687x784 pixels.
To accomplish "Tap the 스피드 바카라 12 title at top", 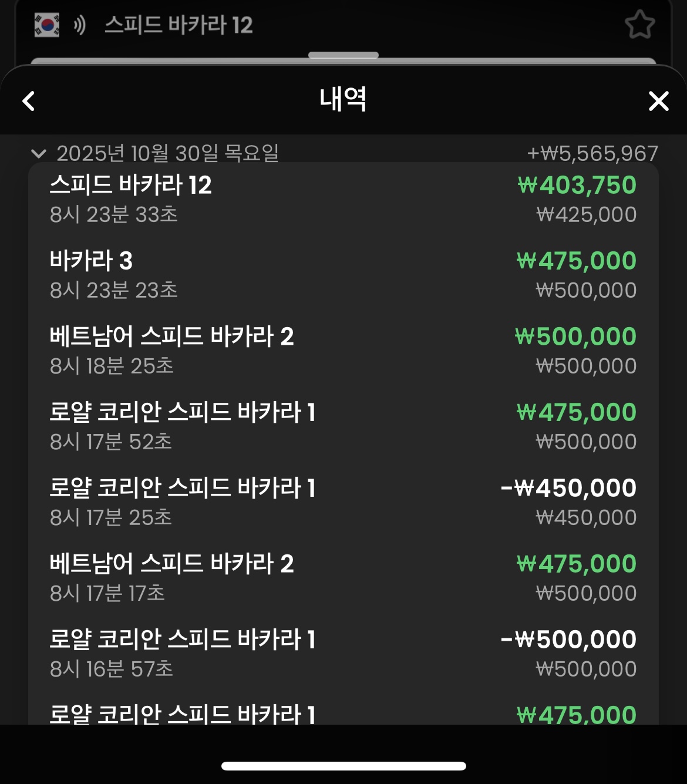I will [179, 25].
